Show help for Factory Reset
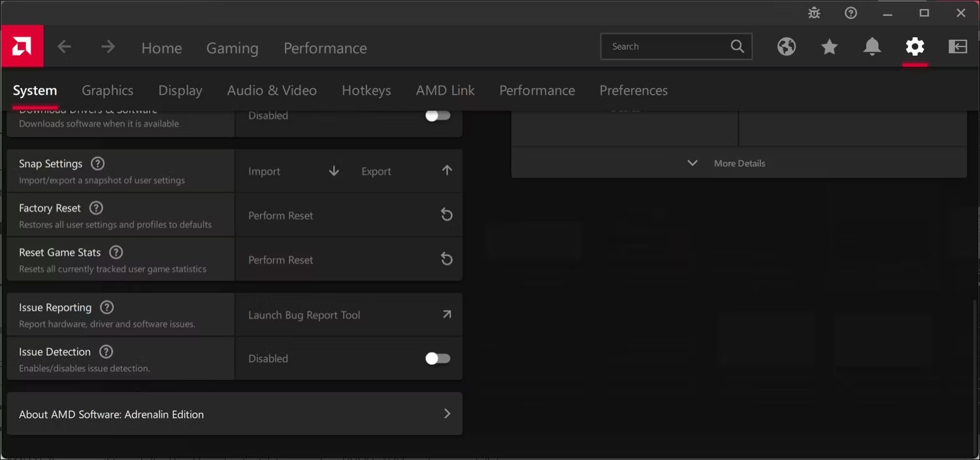Image resolution: width=980 pixels, height=460 pixels. (x=96, y=208)
